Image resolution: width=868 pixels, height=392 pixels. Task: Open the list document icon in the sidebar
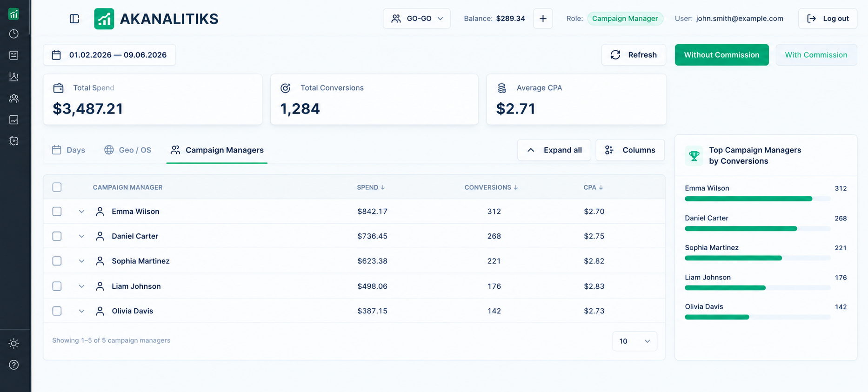(14, 55)
